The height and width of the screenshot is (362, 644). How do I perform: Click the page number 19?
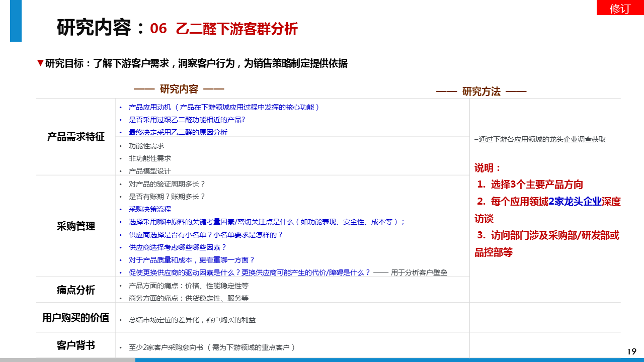pyautogui.click(x=631, y=351)
